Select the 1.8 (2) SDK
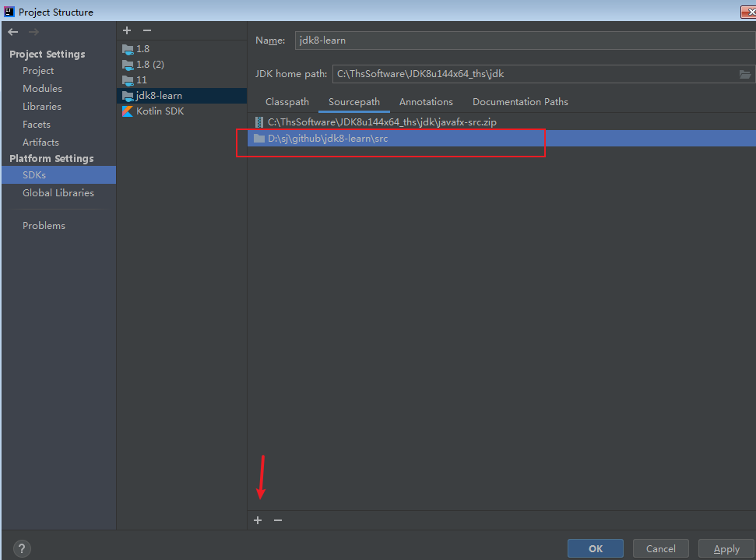 click(x=181, y=64)
